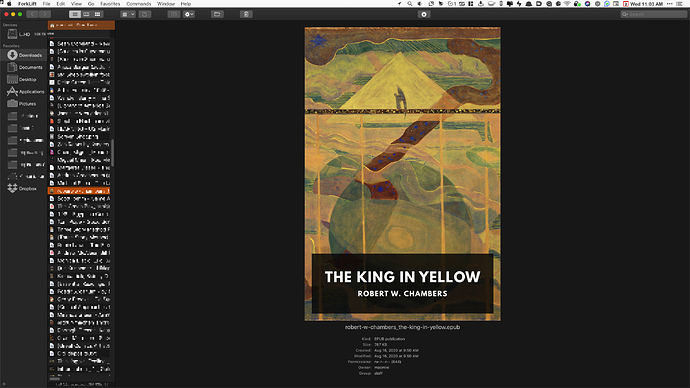Select the Desktop sidebar entry
690x388 pixels.
(23, 79)
